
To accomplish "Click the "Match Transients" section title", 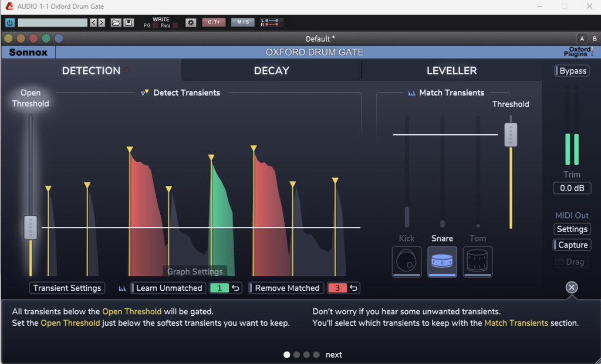I will (x=451, y=93).
